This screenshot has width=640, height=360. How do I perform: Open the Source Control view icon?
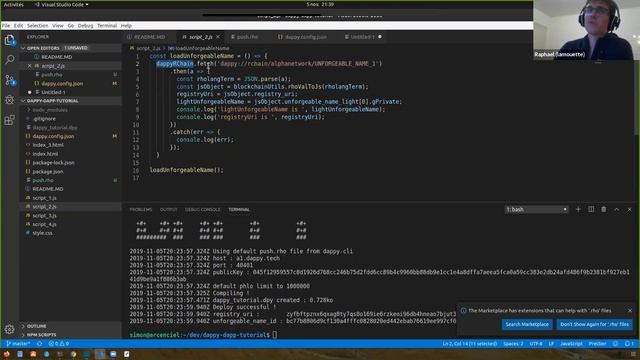coord(9,80)
